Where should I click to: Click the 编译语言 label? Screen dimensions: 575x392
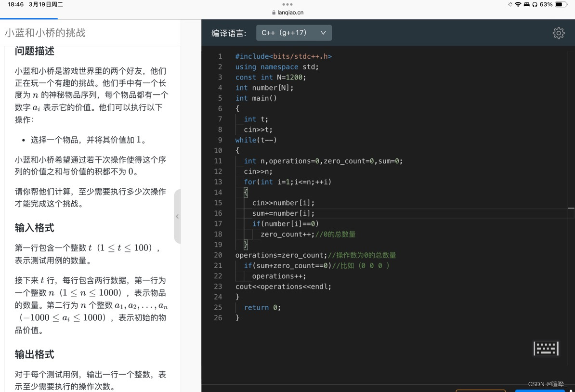point(229,33)
